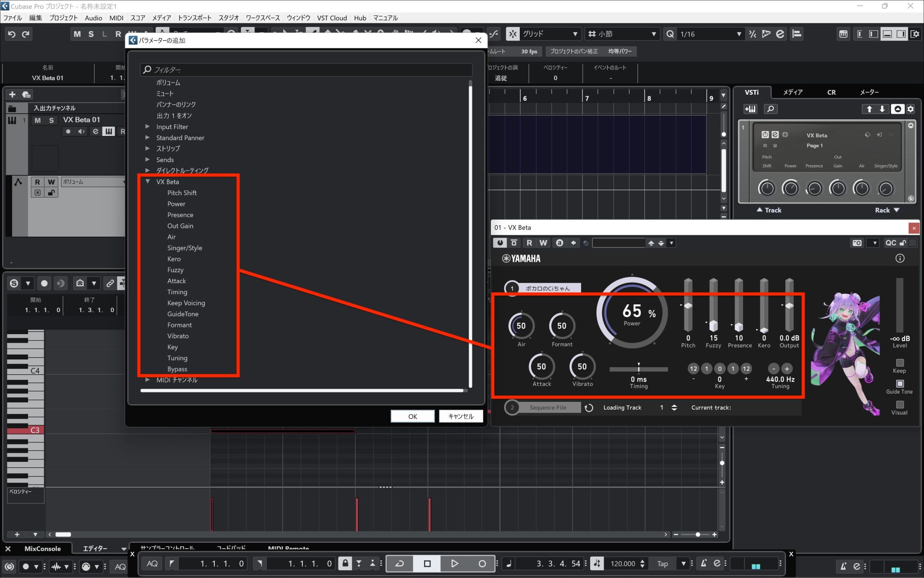This screenshot has width=924, height=578.
Task: Enable Write automation in the plugin header
Action: coord(543,242)
